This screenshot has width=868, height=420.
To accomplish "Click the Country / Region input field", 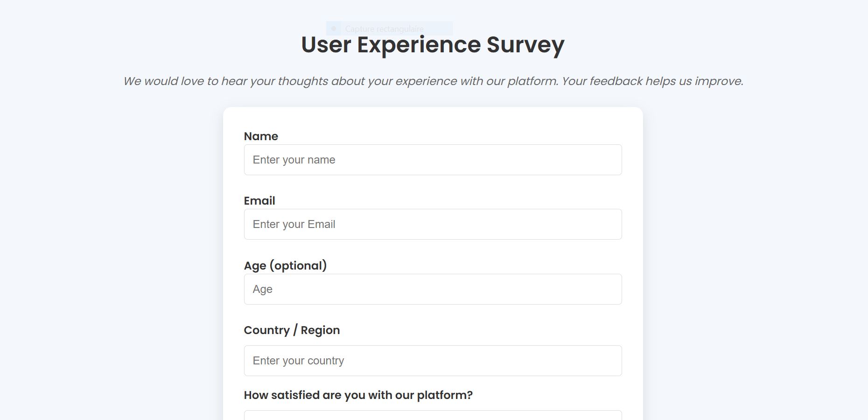I will click(432, 360).
